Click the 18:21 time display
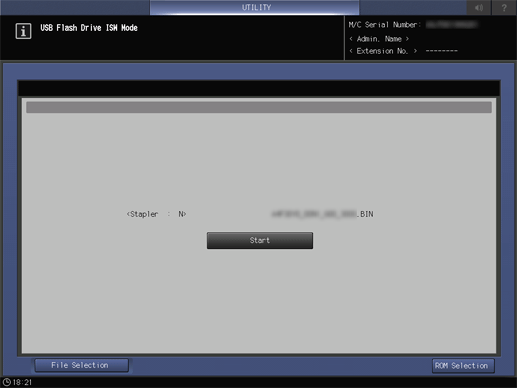The height and width of the screenshot is (388, 517). pyautogui.click(x=22, y=382)
